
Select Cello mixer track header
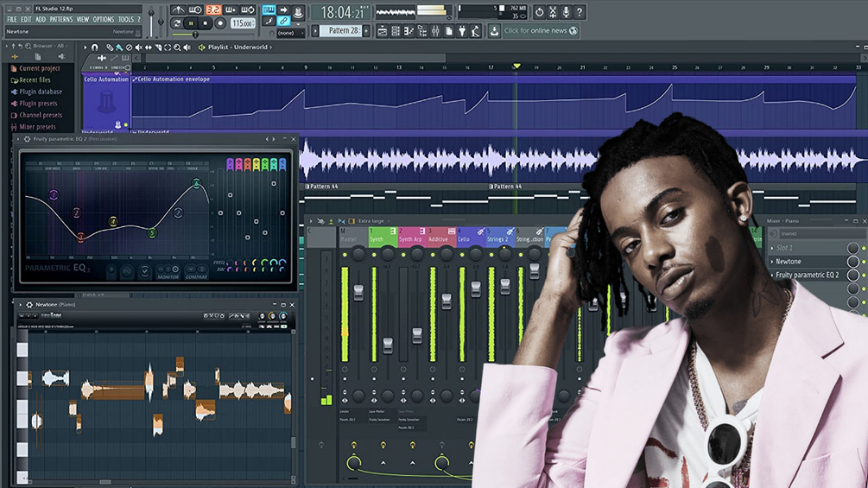(x=471, y=236)
